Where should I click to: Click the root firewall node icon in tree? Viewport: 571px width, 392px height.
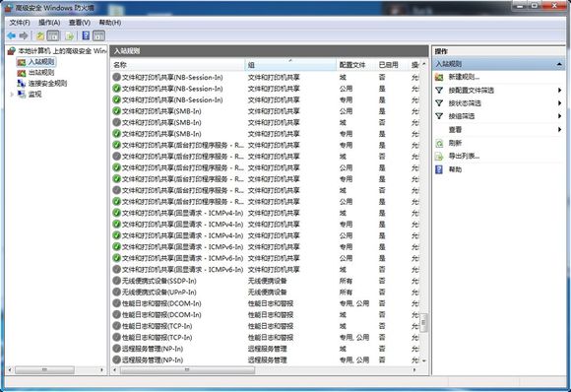pos(12,51)
